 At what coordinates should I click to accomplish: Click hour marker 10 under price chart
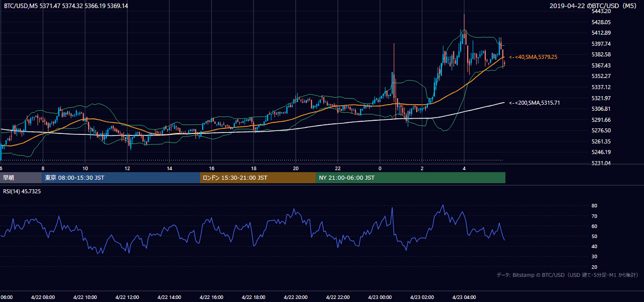point(85,168)
